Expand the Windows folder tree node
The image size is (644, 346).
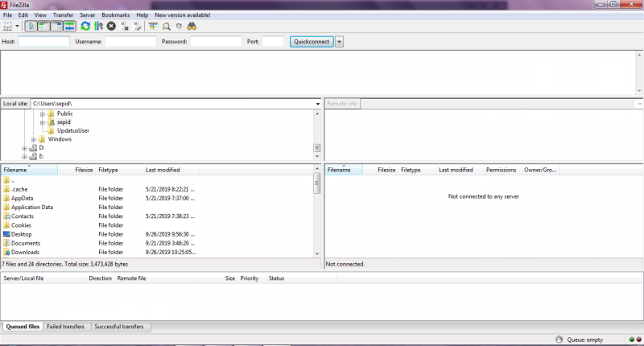[33, 139]
